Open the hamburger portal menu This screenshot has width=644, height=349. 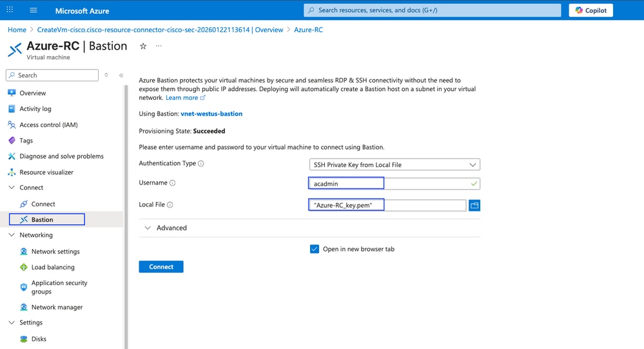[x=34, y=10]
